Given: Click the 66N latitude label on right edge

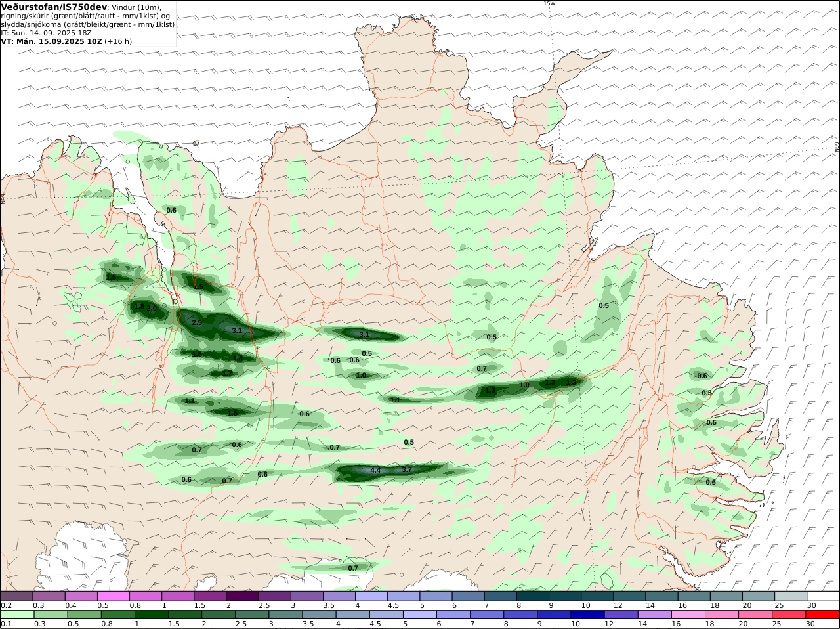Looking at the screenshot, I should (837, 148).
